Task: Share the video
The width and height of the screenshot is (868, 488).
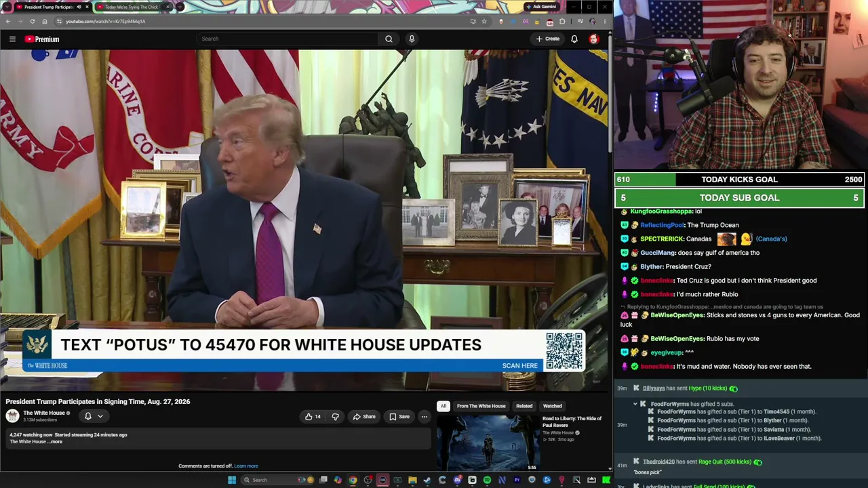Action: pyautogui.click(x=364, y=417)
